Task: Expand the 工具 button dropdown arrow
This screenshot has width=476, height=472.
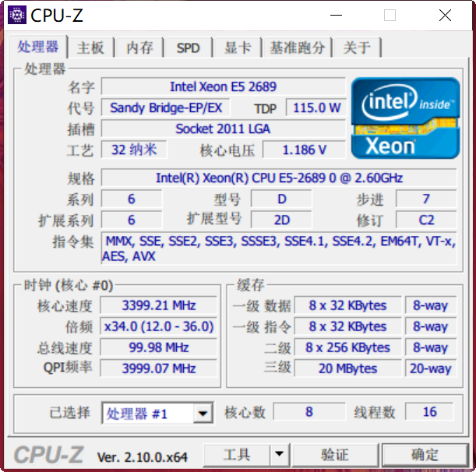Action: tap(279, 454)
